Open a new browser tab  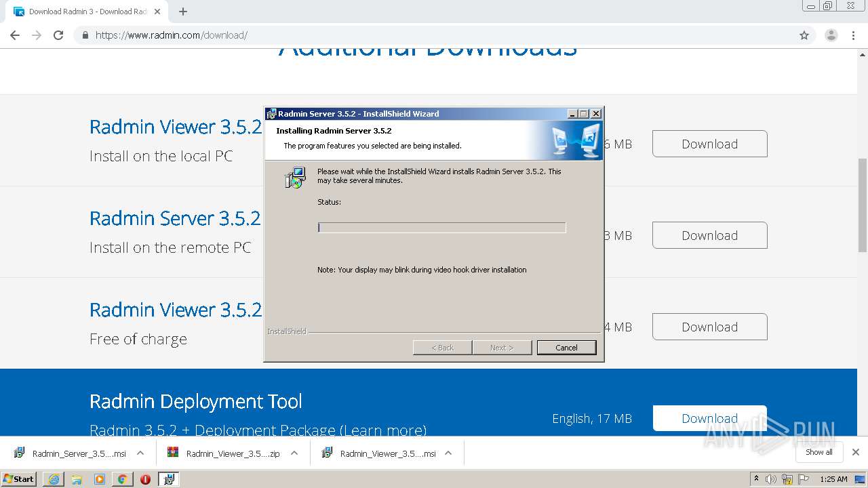point(182,12)
